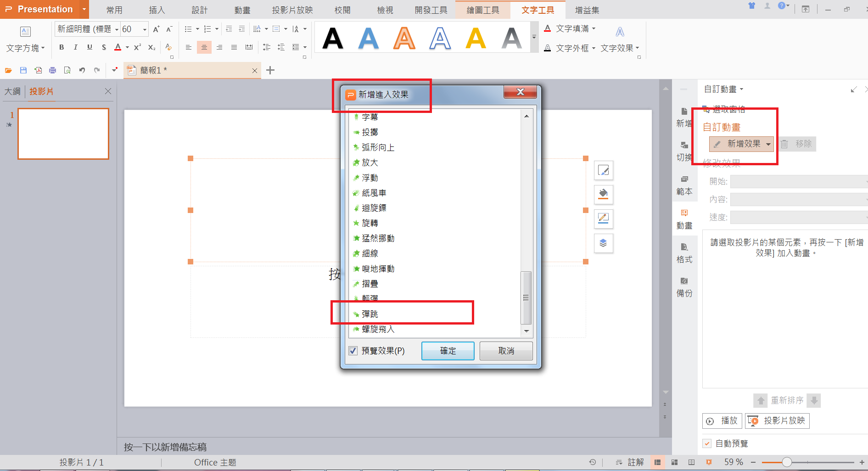Align text right
The width and height of the screenshot is (868, 471).
click(x=219, y=47)
